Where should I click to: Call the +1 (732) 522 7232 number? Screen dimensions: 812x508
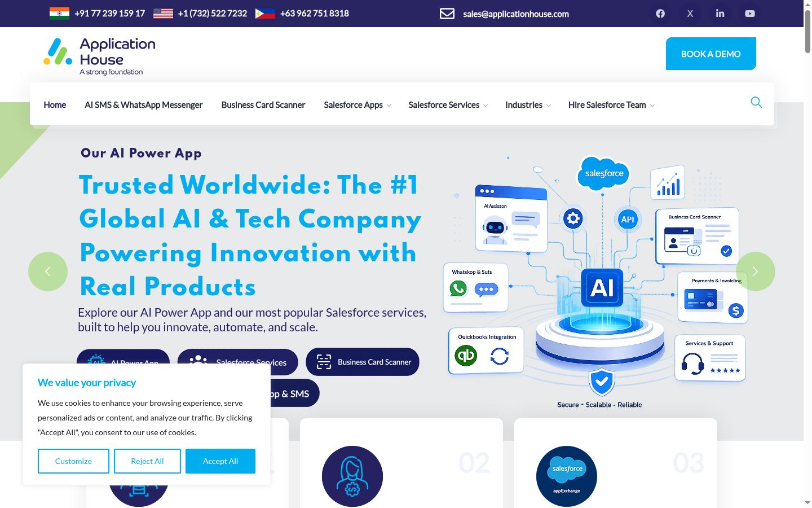pyautogui.click(x=213, y=13)
